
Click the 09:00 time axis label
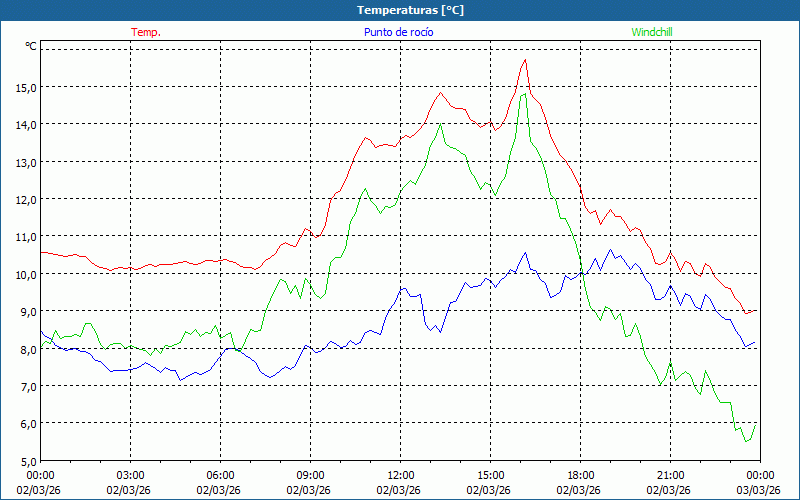310,475
